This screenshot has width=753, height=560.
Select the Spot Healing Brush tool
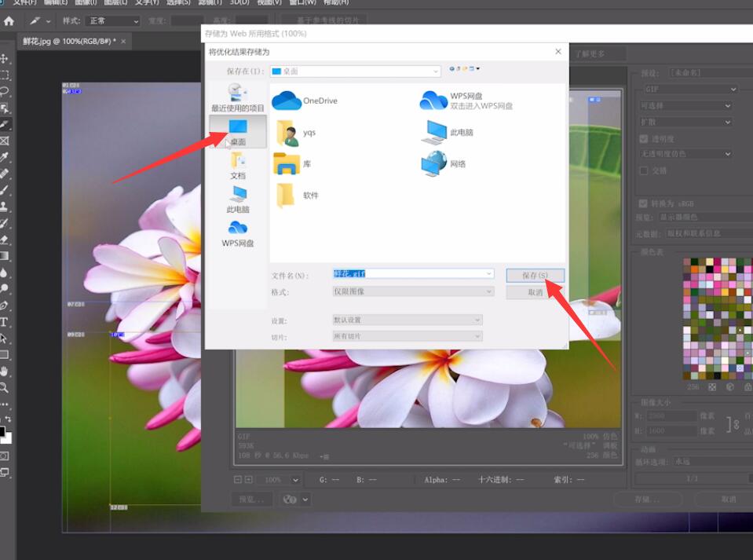click(5, 174)
